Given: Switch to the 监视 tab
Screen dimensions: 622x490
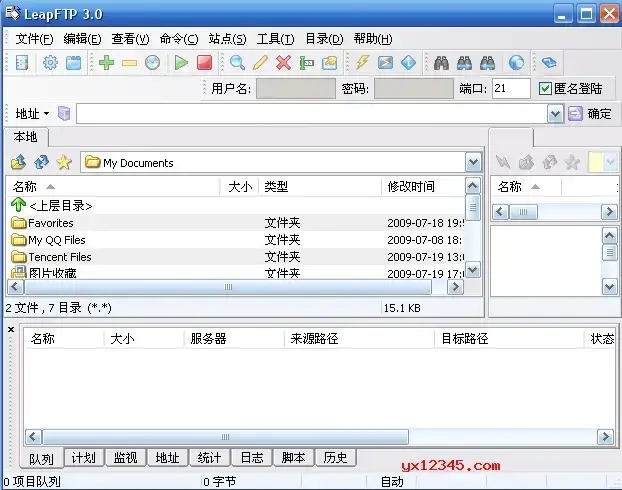Looking at the screenshot, I should pos(125,458).
